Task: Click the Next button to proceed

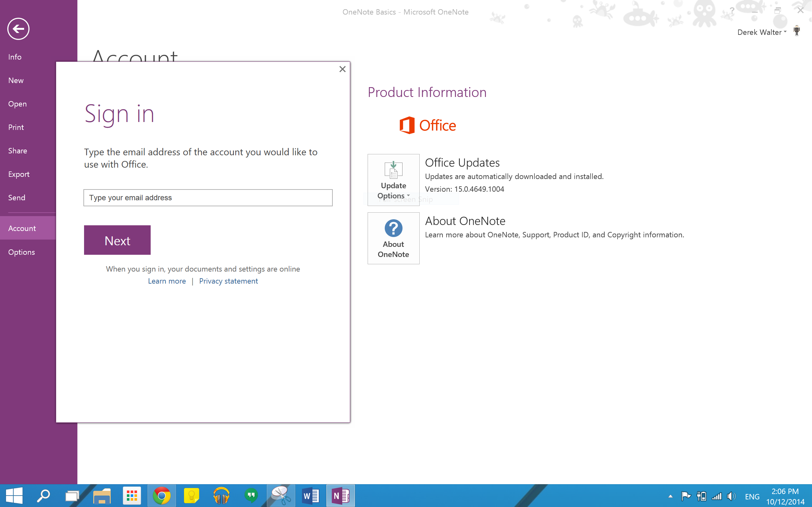Action: 117,240
